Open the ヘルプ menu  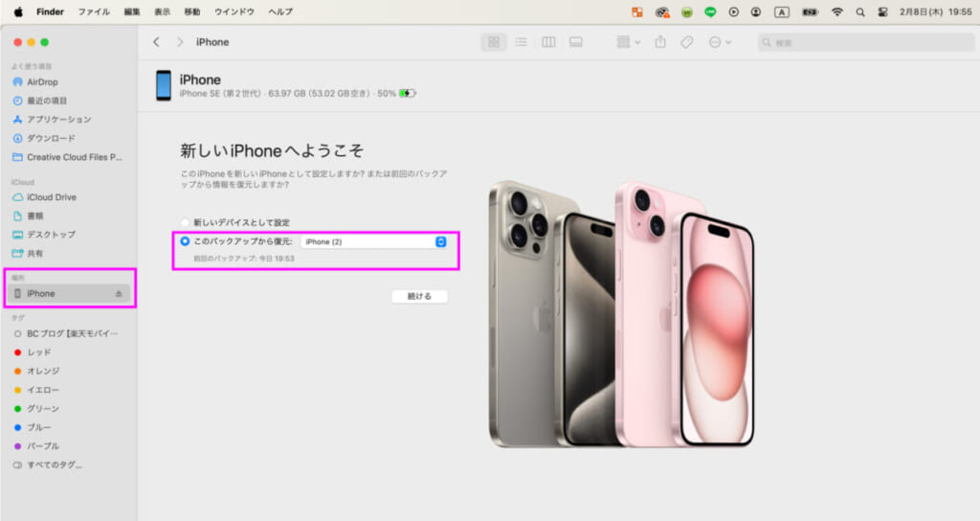coord(280,11)
